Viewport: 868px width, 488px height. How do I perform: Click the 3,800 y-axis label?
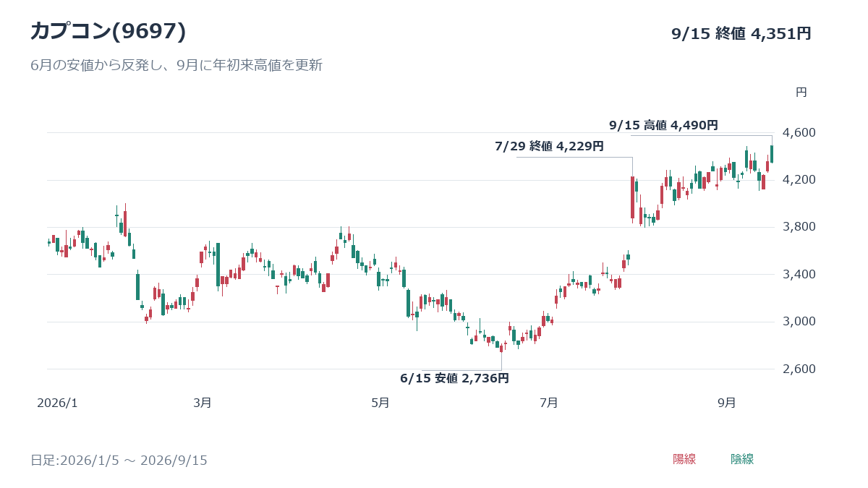[x=799, y=227]
